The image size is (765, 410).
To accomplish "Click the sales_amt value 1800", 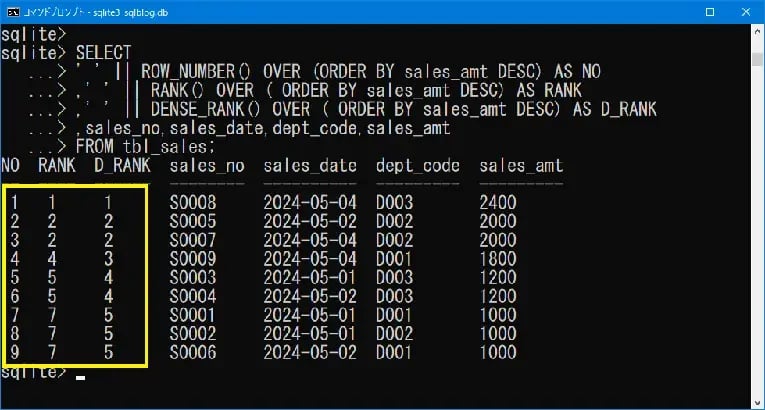I will point(498,257).
